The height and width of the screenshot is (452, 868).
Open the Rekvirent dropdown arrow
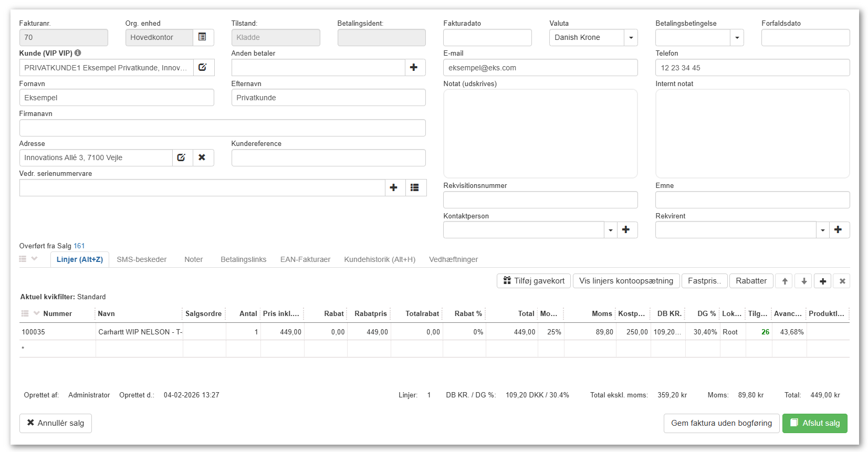click(x=822, y=230)
